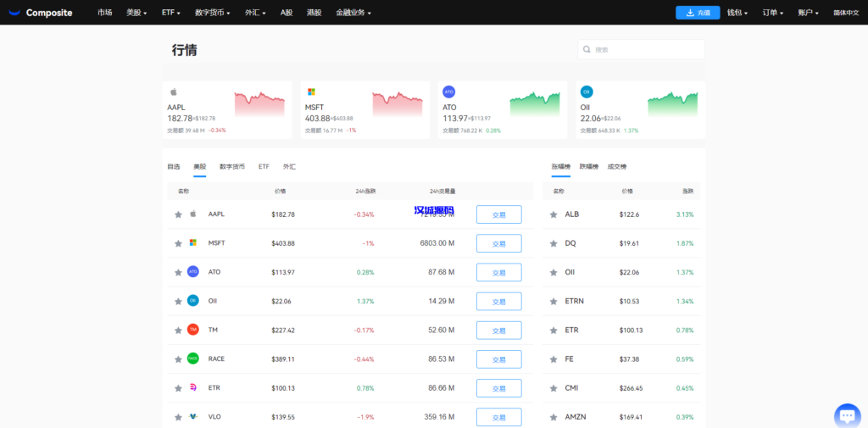868x428 pixels.
Task: Click the star beside FE
Action: (x=553, y=359)
